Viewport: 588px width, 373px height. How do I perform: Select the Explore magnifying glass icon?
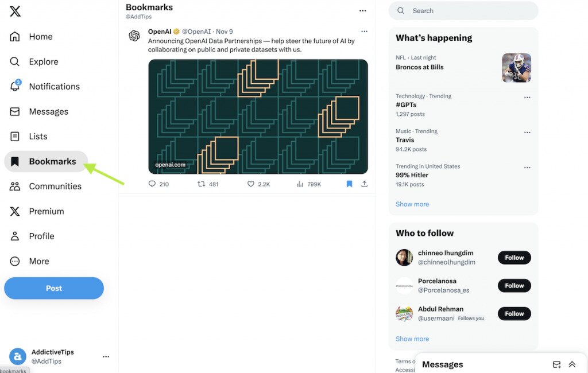(x=16, y=61)
